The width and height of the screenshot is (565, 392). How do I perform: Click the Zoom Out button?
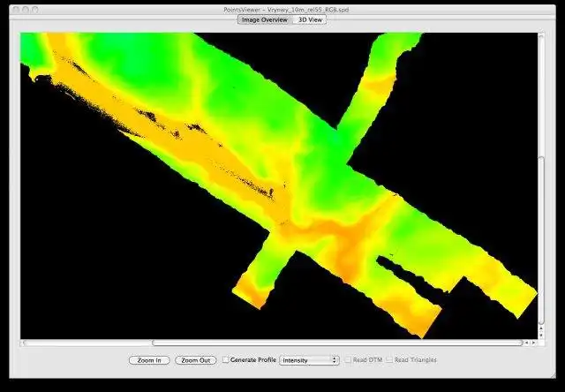[196, 360]
